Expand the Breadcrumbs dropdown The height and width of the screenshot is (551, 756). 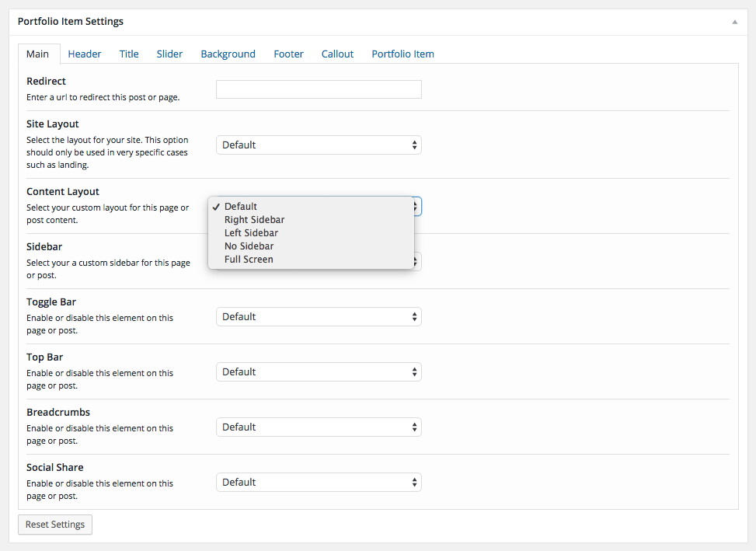click(319, 427)
